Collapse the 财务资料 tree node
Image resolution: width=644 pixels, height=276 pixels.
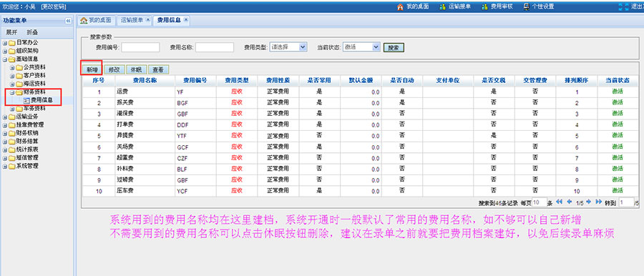[x=12, y=92]
